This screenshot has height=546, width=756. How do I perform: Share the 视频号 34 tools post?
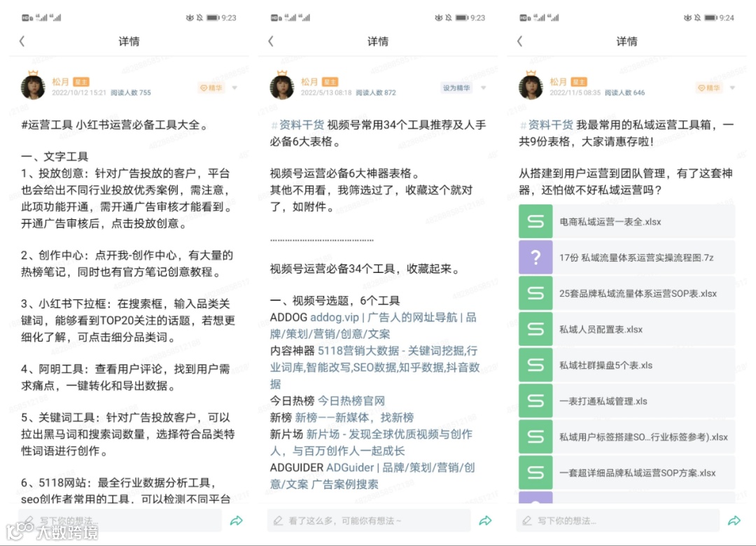486,520
